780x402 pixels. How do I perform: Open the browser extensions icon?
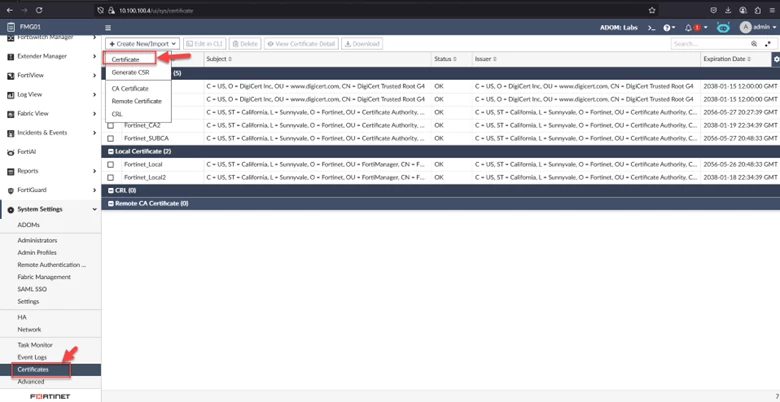[757, 10]
